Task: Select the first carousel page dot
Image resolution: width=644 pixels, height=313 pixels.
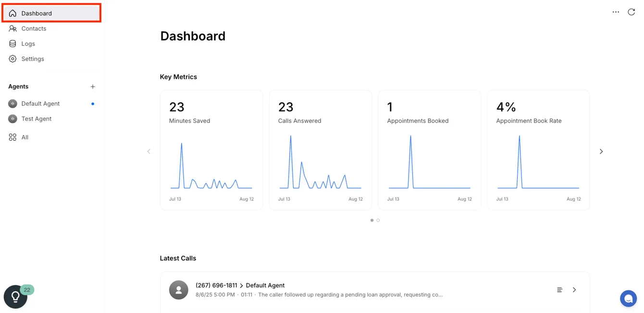Action: click(x=372, y=220)
